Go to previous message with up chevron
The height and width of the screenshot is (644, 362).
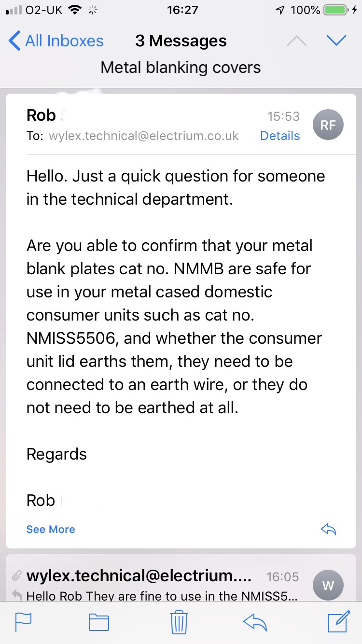(296, 41)
